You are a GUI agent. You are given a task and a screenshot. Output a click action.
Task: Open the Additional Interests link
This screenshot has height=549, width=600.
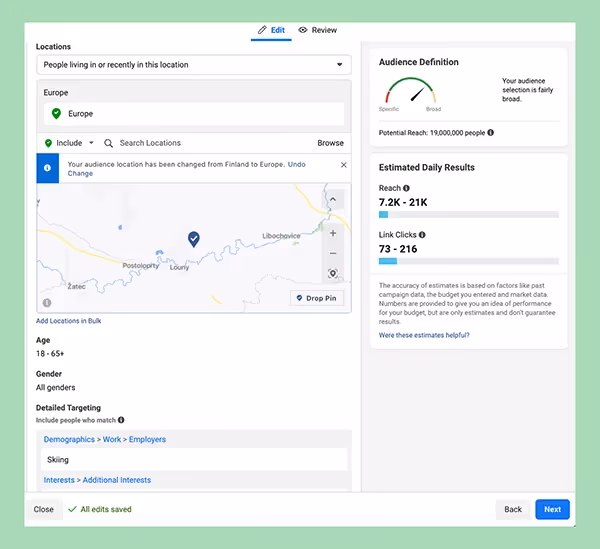point(117,480)
